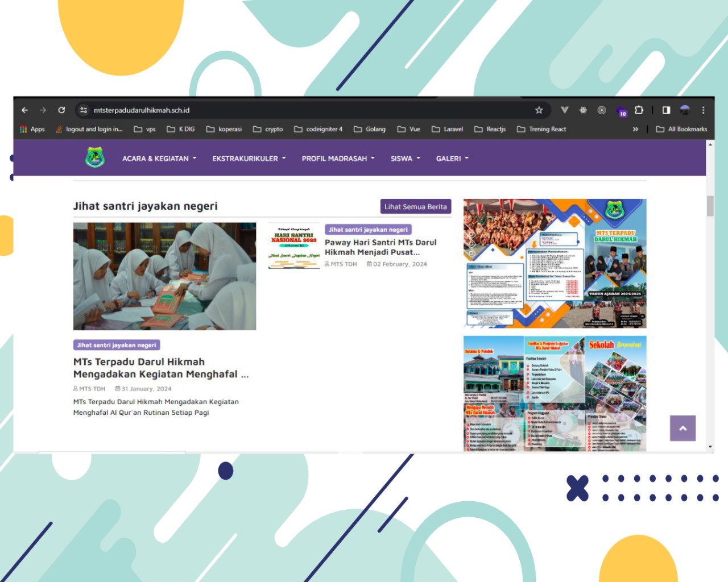The image size is (728, 582).
Task: Open the Mengadakan Kegiatan Menghafal article title
Action: [x=161, y=368]
